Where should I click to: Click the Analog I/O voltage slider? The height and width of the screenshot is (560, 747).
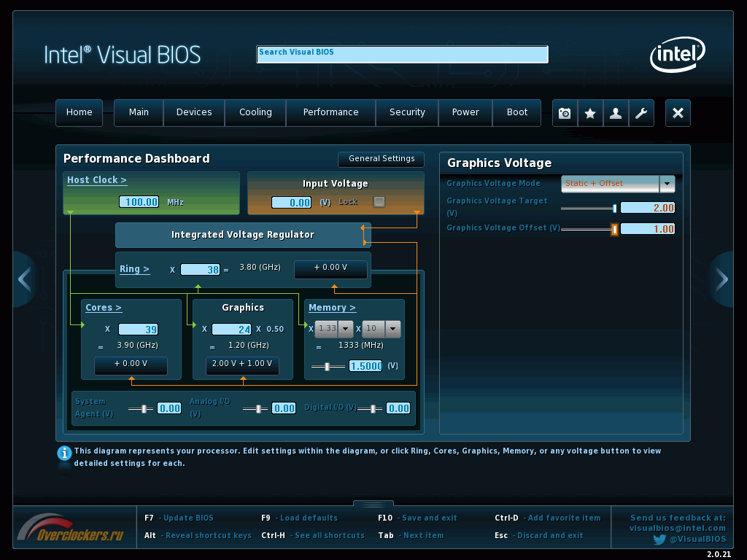pos(255,408)
